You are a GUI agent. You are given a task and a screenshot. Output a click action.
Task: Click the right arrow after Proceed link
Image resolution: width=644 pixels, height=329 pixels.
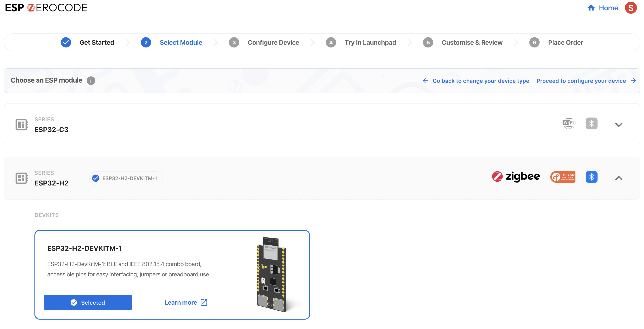pos(633,80)
